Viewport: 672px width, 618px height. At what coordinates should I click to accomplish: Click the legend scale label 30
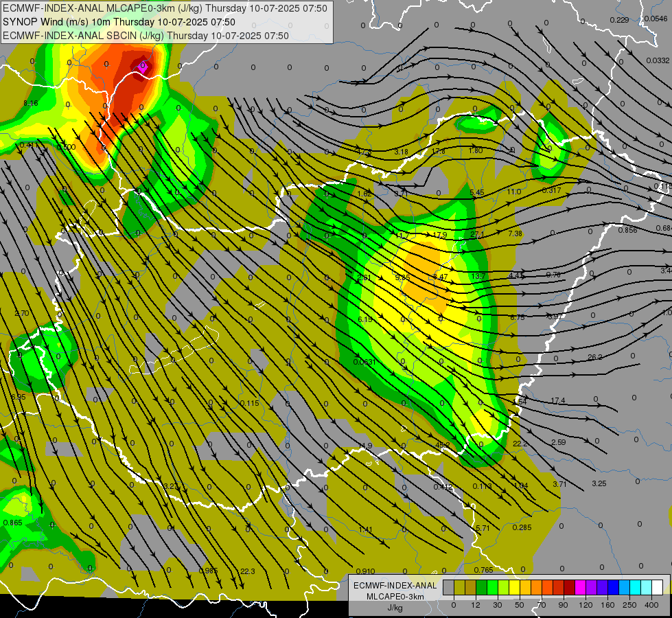pos(498,605)
